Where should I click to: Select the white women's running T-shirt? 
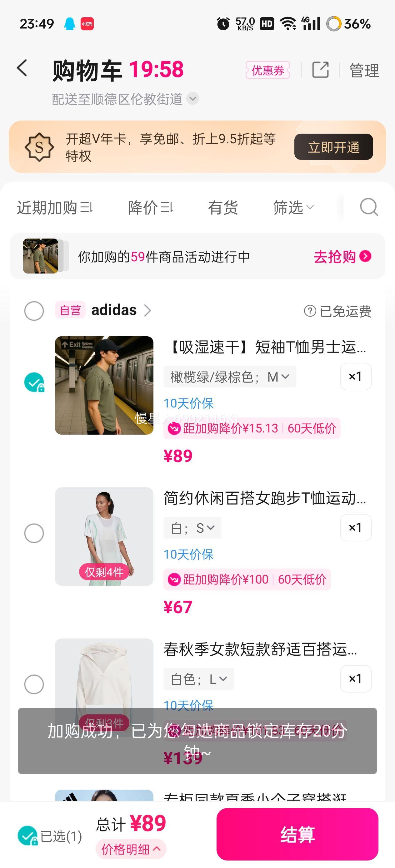(x=34, y=533)
